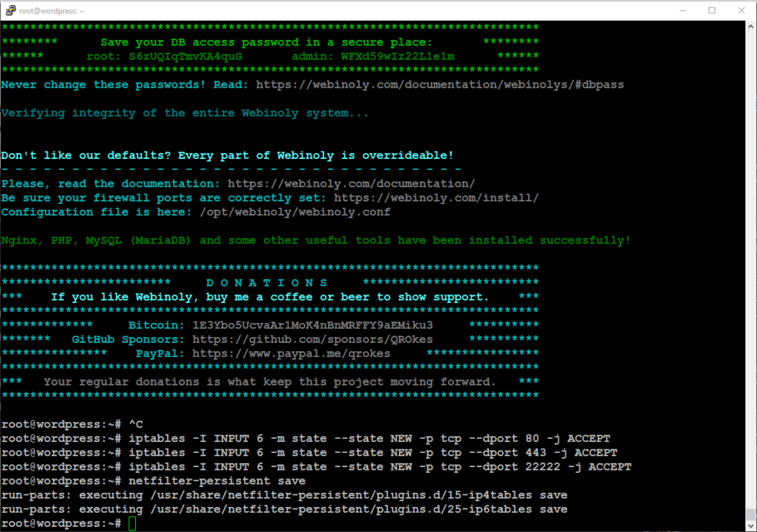Image resolution: width=757 pixels, height=532 pixels.
Task: Click the green terminal cursor block
Action: click(132, 524)
